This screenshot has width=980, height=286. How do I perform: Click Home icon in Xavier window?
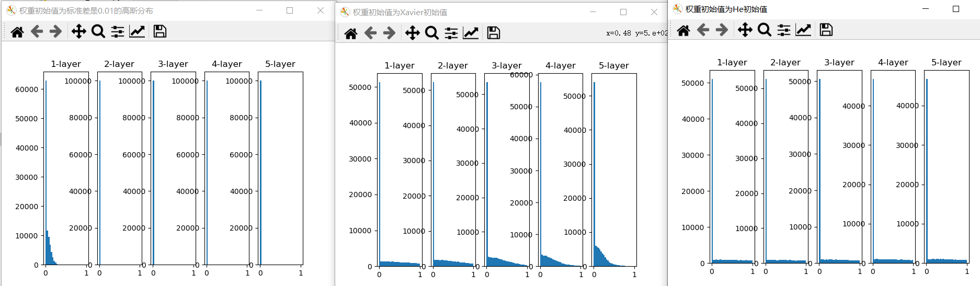351,33
